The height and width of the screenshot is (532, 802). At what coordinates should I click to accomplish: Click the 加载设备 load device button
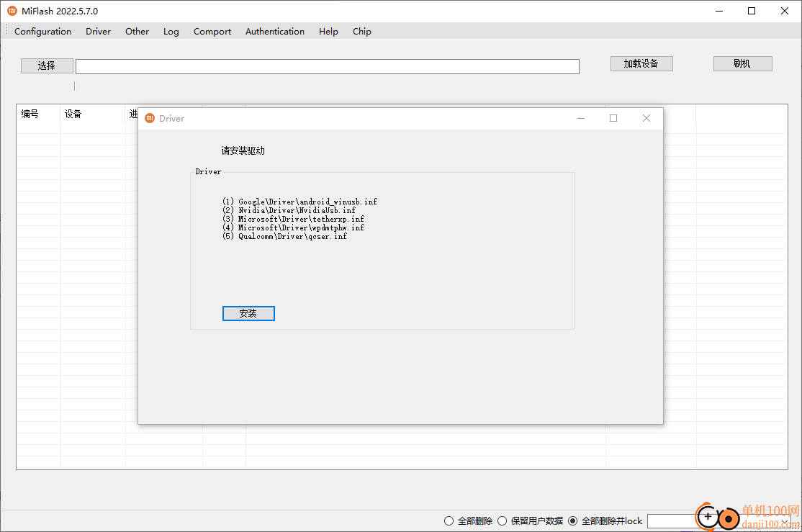tap(641, 63)
